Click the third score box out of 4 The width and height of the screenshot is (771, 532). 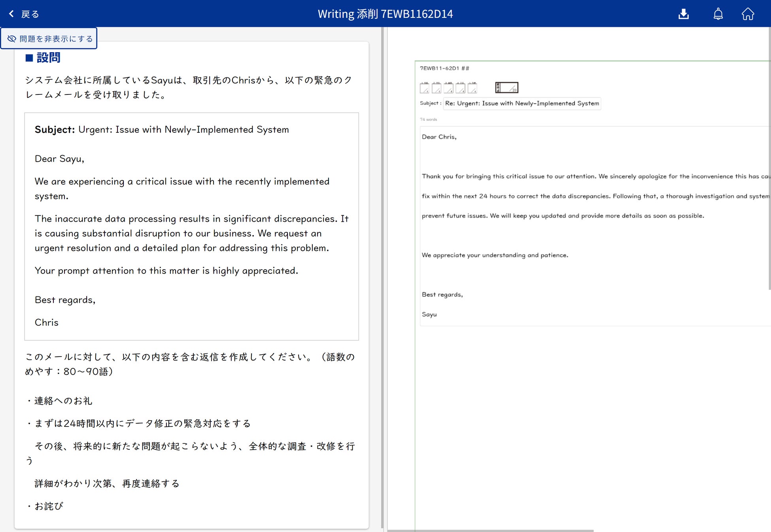point(448,88)
